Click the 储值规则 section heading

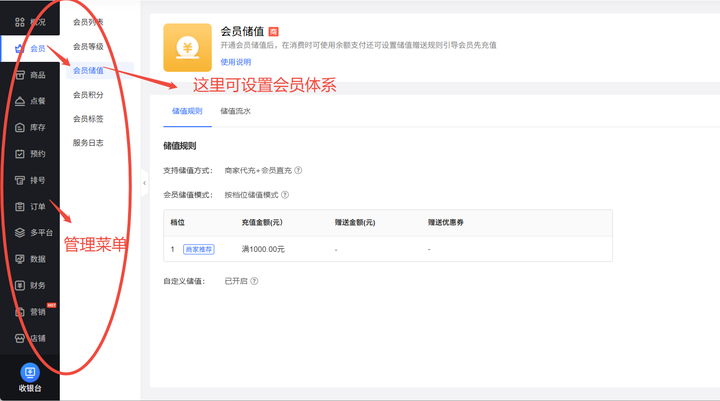pos(180,146)
